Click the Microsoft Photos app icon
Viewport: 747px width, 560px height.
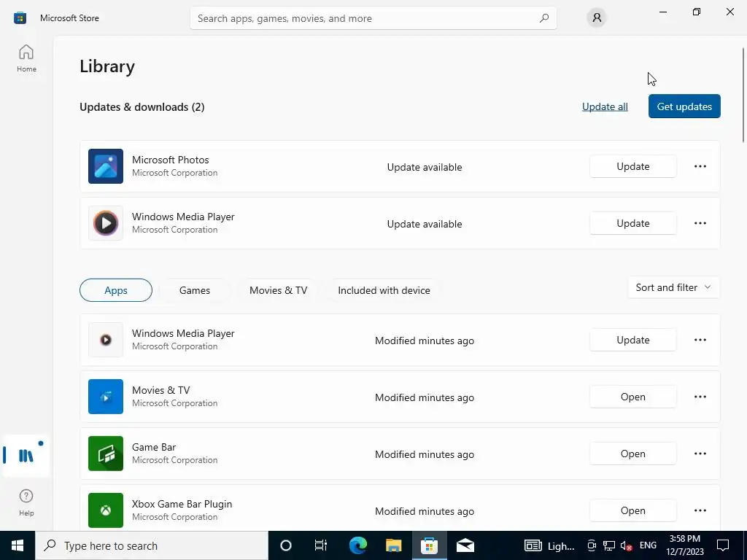click(x=106, y=166)
